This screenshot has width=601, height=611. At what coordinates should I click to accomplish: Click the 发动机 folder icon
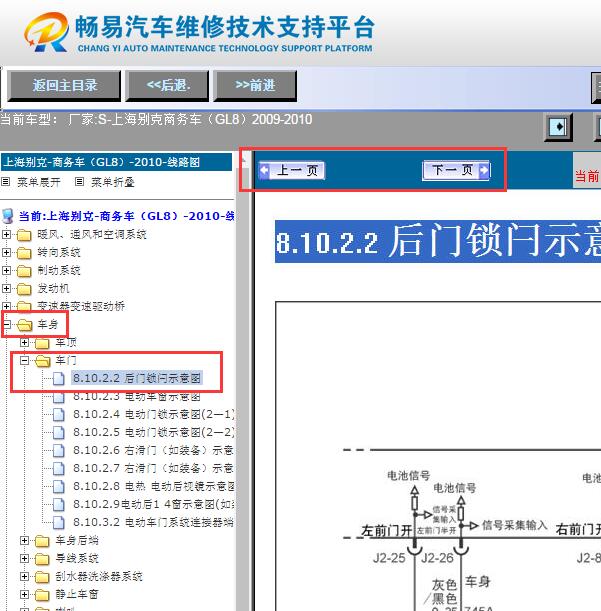click(x=24, y=289)
